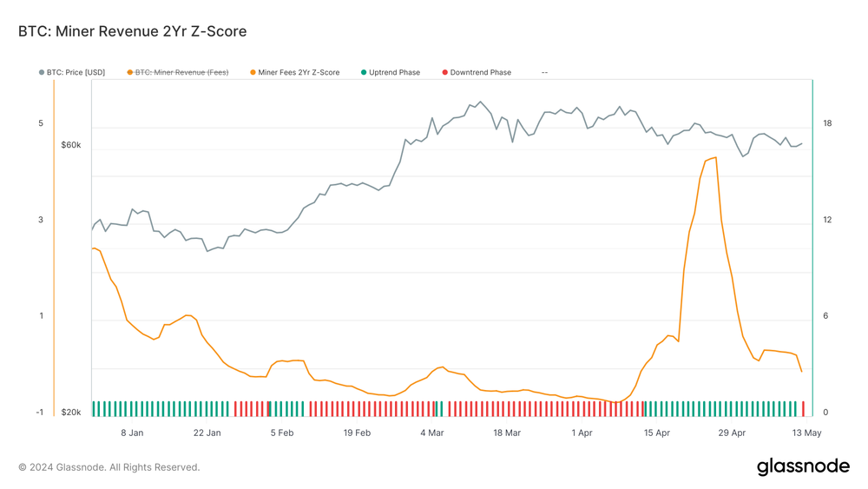Image resolution: width=868 pixels, height=489 pixels.
Task: Toggle the BTC: Price [USD] legend item
Action: coord(72,73)
